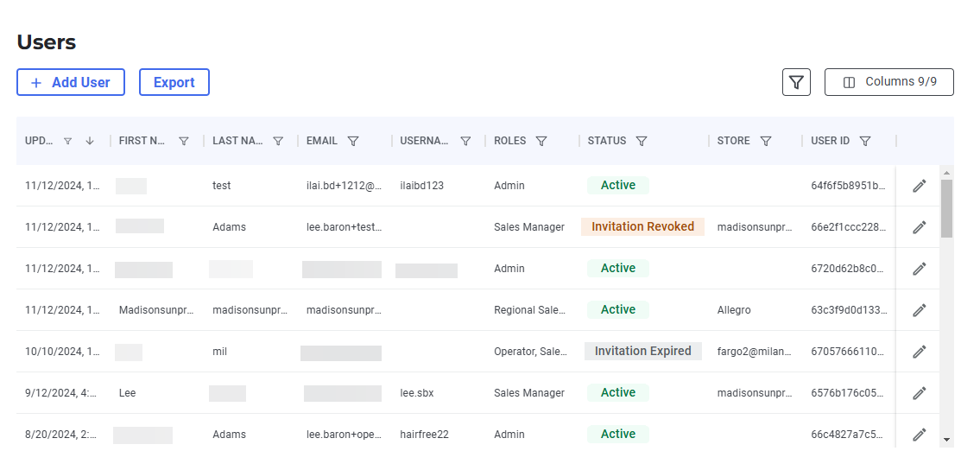Viewport: 980px width, 451px height.
Task: Edit the lee.sbx user with pencil icon
Action: pos(919,393)
